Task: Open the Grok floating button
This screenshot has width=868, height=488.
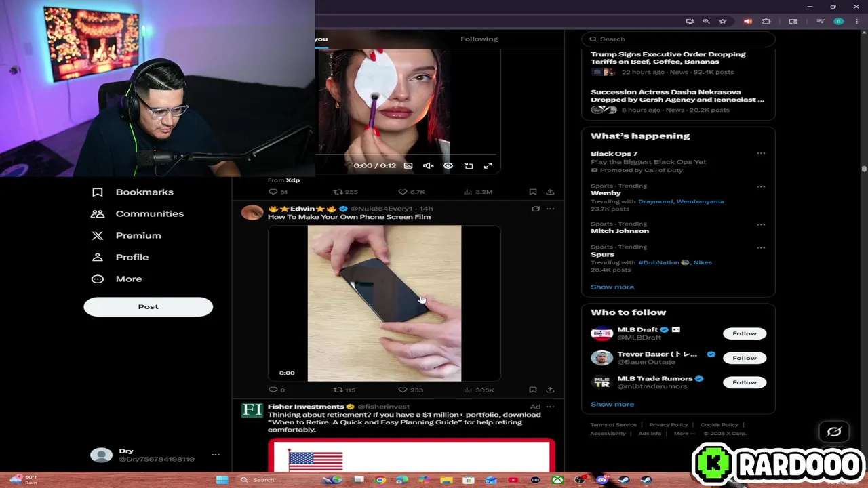Action: [834, 432]
